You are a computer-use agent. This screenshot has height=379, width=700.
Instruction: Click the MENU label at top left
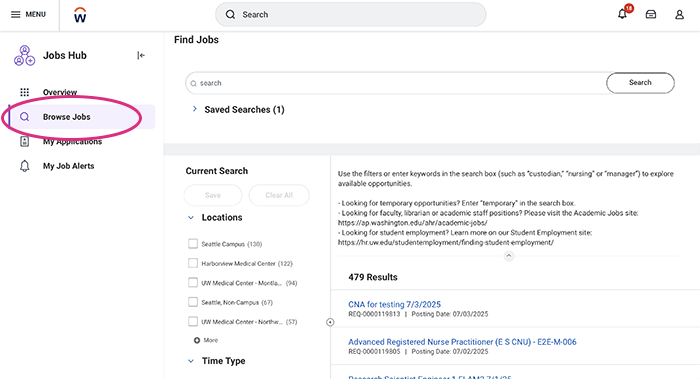pos(36,14)
